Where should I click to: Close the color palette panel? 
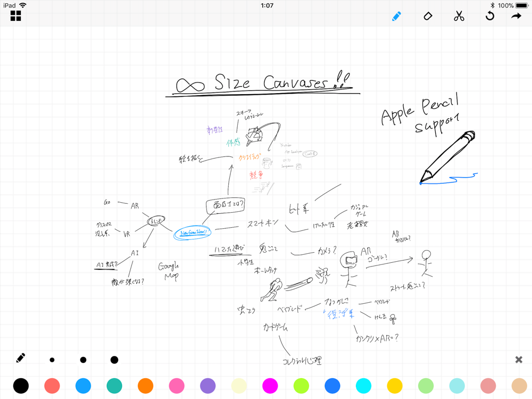[x=518, y=360]
